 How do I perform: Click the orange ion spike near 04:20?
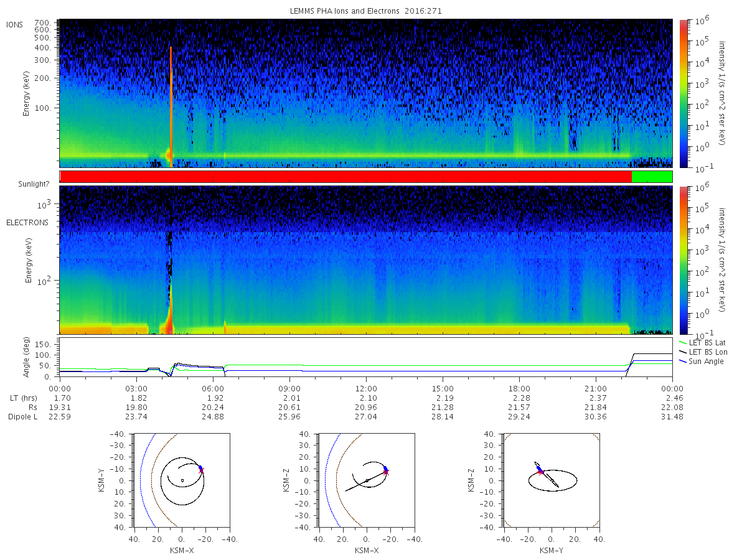pyautogui.click(x=171, y=106)
